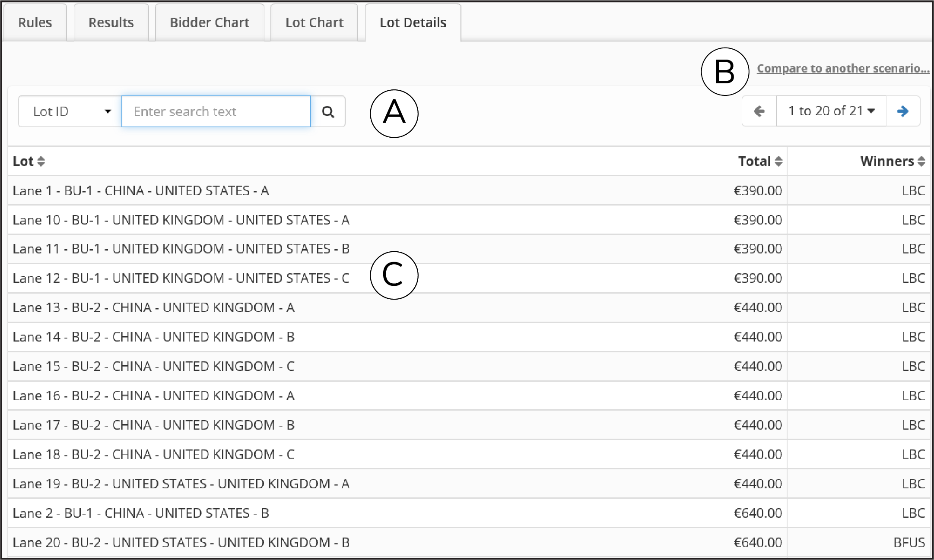Click the LBC winner in Lane 15 row
This screenshot has height=560, width=934.
click(913, 367)
